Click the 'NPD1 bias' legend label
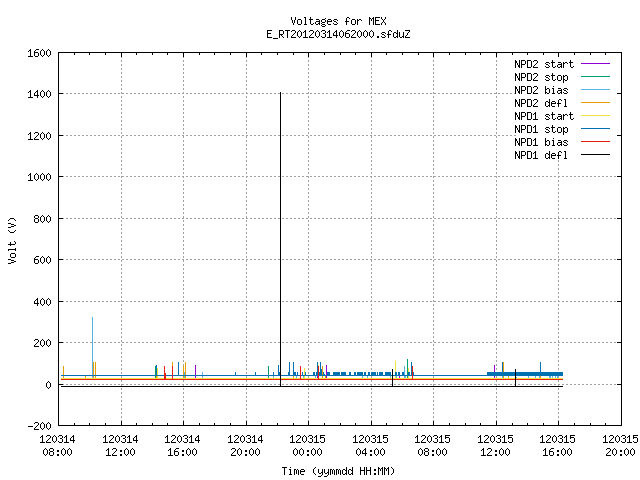Viewport: 640px width, 480px height. (x=541, y=142)
